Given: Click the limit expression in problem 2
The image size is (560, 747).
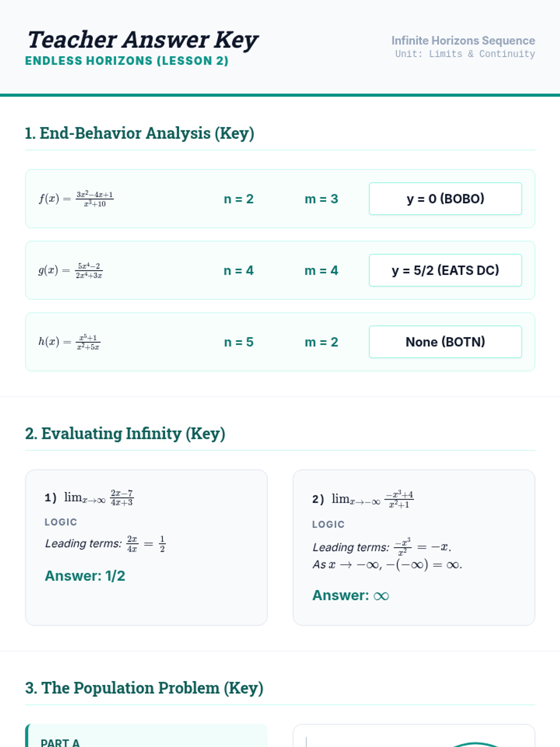Looking at the screenshot, I should coord(372,499).
